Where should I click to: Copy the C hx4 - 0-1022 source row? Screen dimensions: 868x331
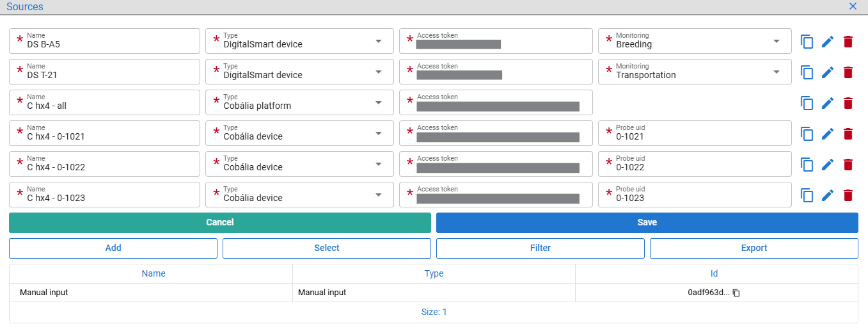coord(807,165)
